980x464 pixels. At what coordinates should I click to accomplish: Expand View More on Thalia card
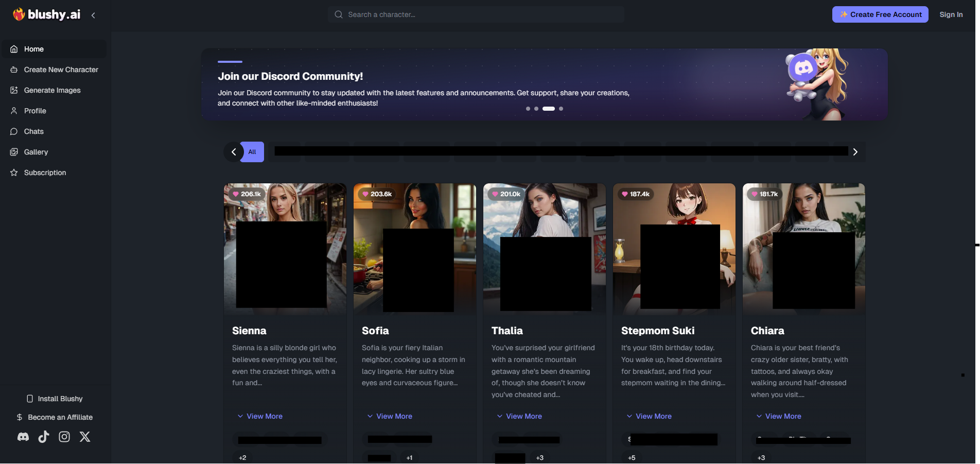click(x=519, y=416)
